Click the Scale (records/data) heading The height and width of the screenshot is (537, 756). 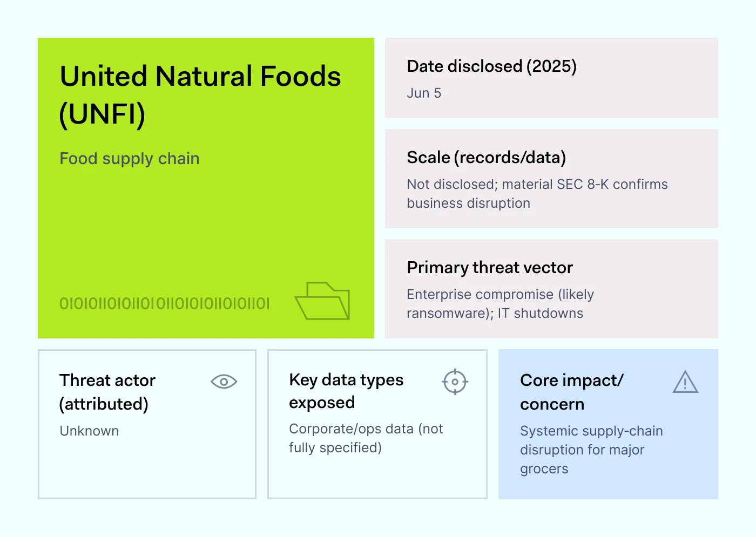(486, 158)
